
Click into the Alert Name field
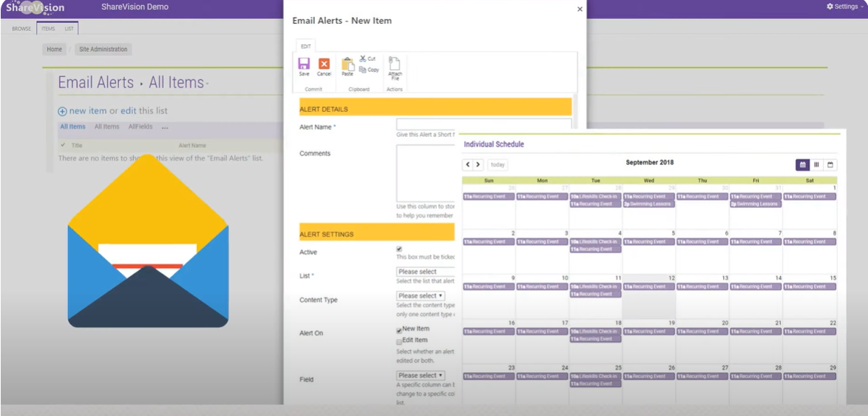coord(484,124)
